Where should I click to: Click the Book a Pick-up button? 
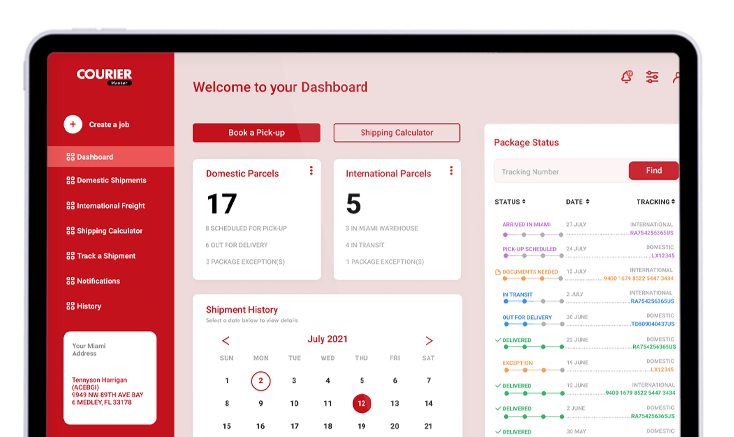(256, 133)
